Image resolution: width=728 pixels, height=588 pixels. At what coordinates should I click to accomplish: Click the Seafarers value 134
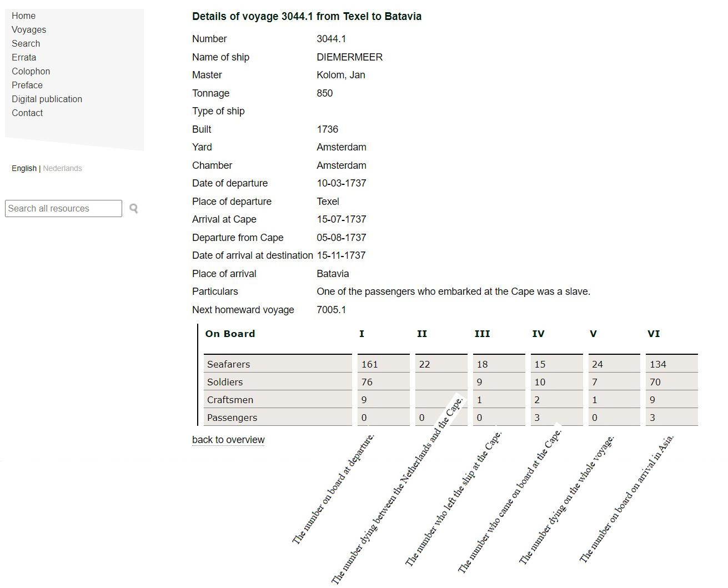(x=658, y=364)
